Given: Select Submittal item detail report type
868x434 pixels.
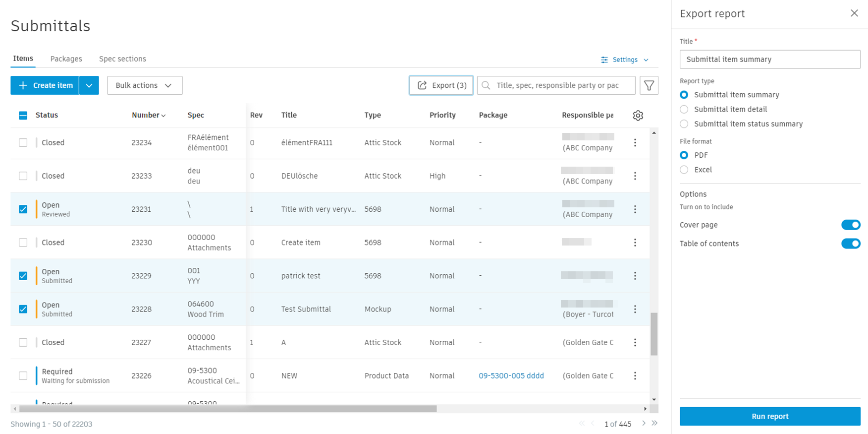Looking at the screenshot, I should [x=684, y=109].
